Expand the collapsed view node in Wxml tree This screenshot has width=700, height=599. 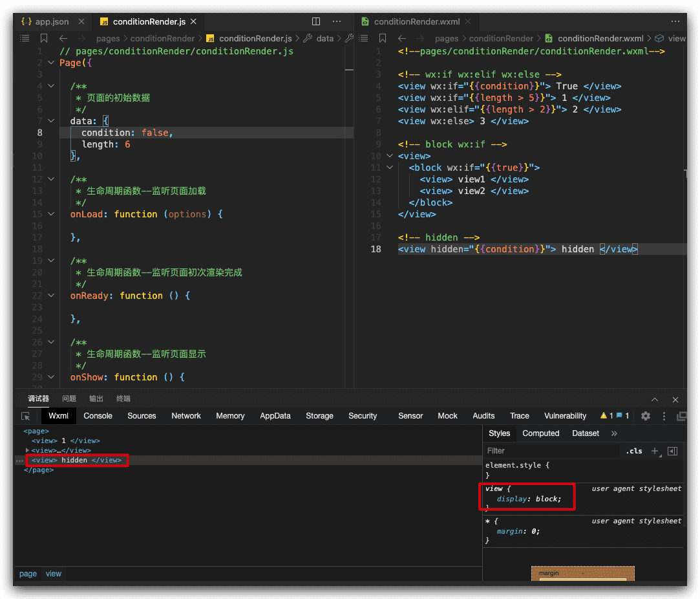click(x=27, y=450)
